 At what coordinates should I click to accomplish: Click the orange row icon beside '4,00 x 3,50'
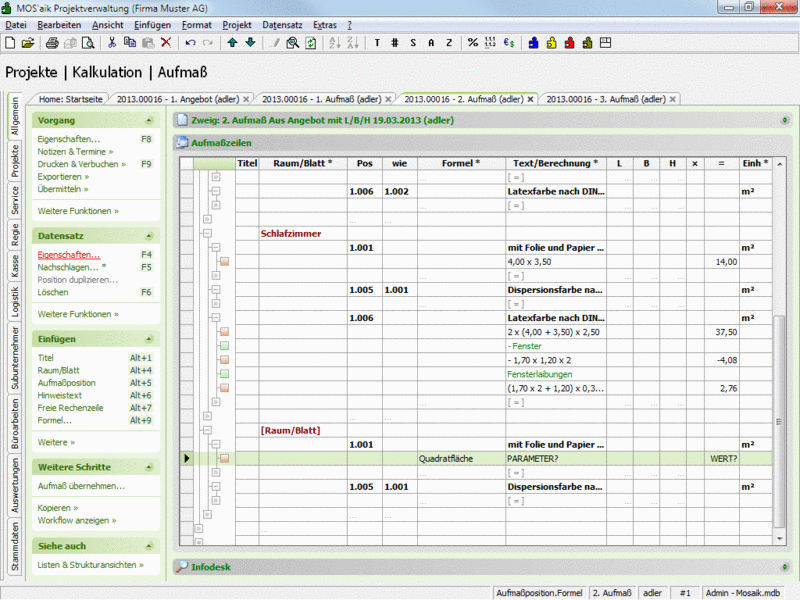pyautogui.click(x=224, y=262)
